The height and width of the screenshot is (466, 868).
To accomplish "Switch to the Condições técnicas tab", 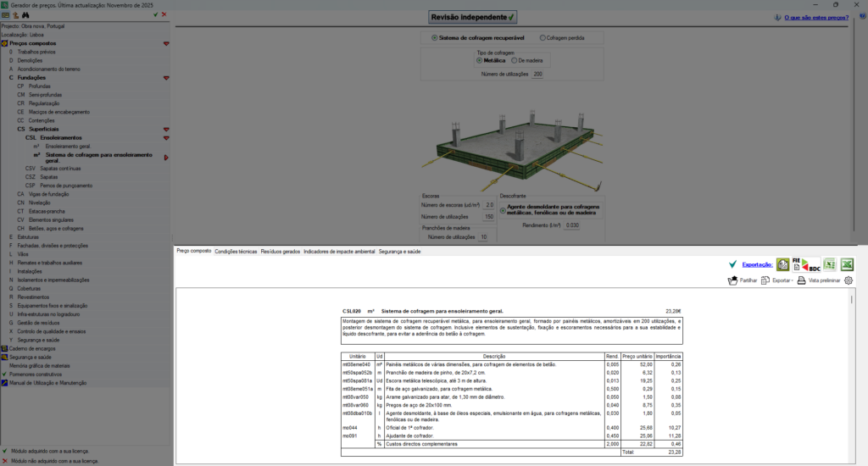I will click(236, 252).
